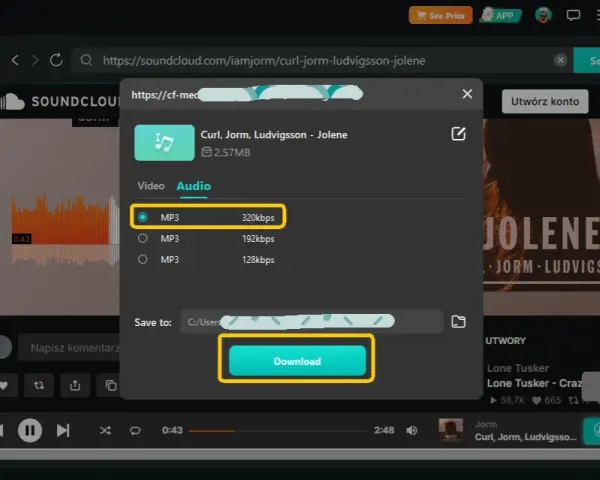Focus the SoundCloud URL address field
Viewport: 600px width, 480px height.
click(x=264, y=60)
